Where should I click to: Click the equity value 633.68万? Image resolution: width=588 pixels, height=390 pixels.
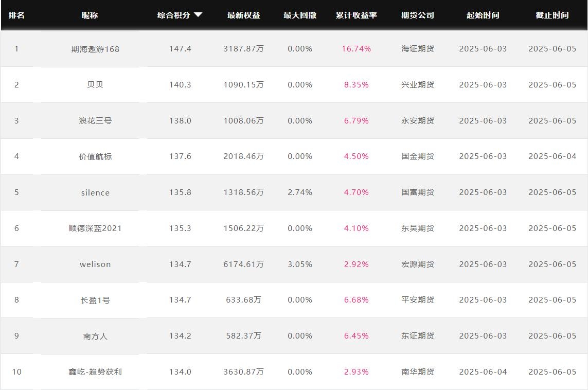tap(244, 300)
